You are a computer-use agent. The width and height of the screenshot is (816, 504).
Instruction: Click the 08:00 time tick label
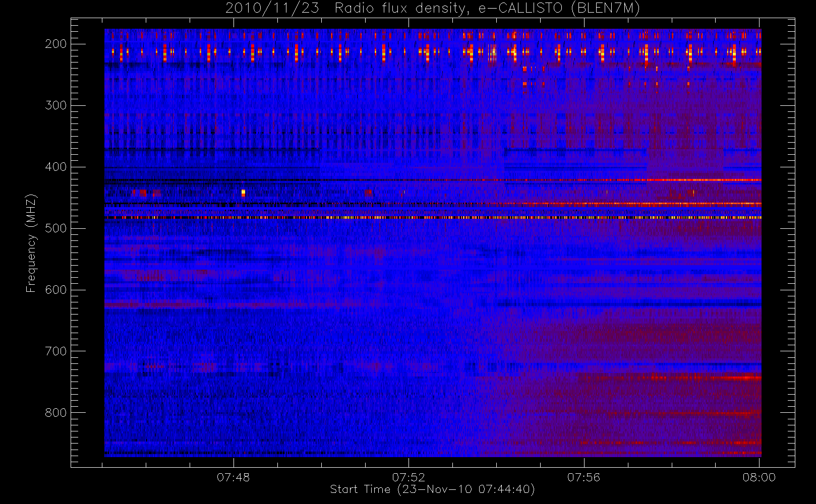pyautogui.click(x=759, y=477)
